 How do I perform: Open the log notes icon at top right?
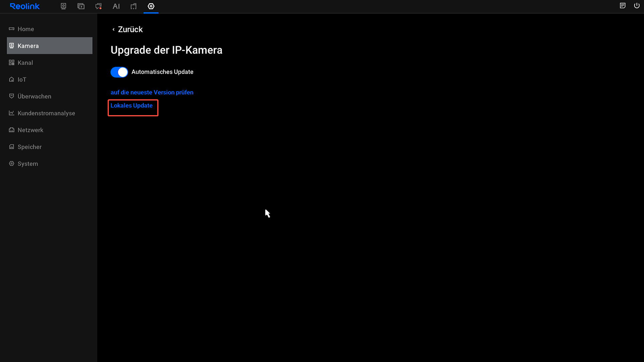pyautogui.click(x=623, y=6)
